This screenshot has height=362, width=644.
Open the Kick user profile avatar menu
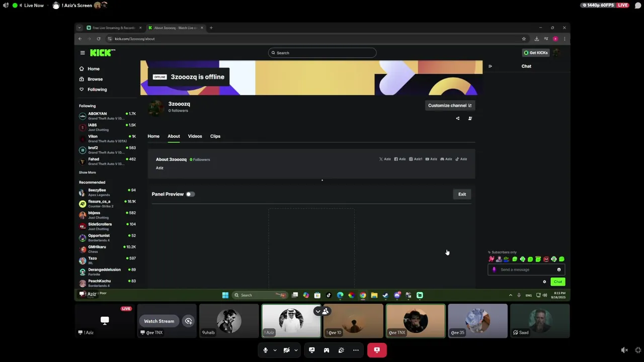click(x=556, y=53)
